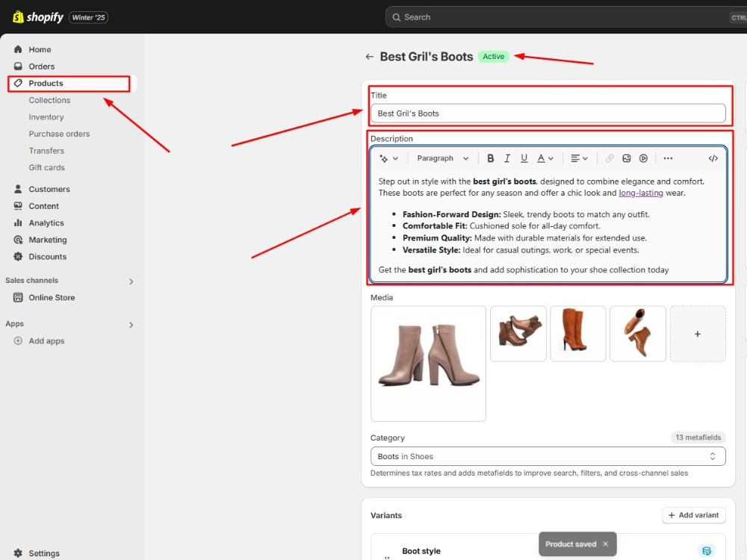Click Add apps
This screenshot has width=747, height=560.
coord(46,341)
